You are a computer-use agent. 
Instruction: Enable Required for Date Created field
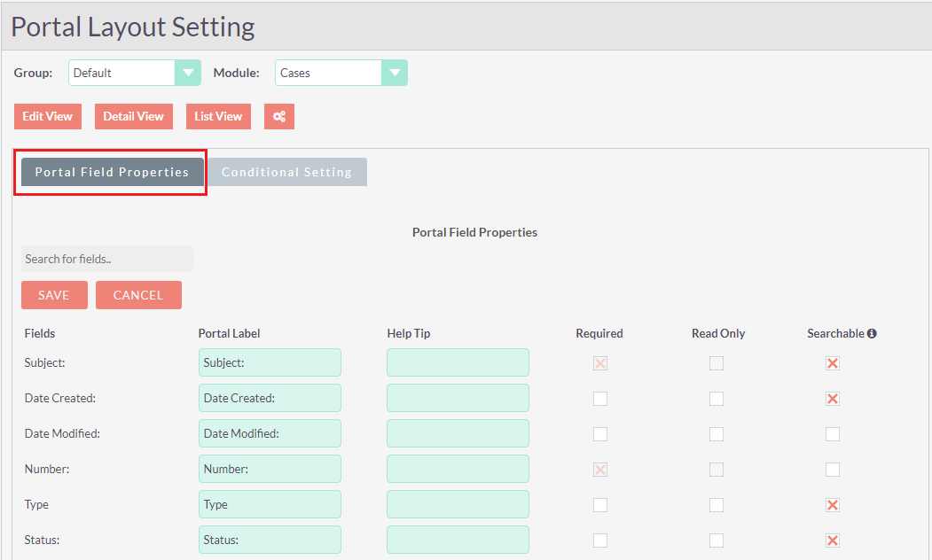pos(600,399)
